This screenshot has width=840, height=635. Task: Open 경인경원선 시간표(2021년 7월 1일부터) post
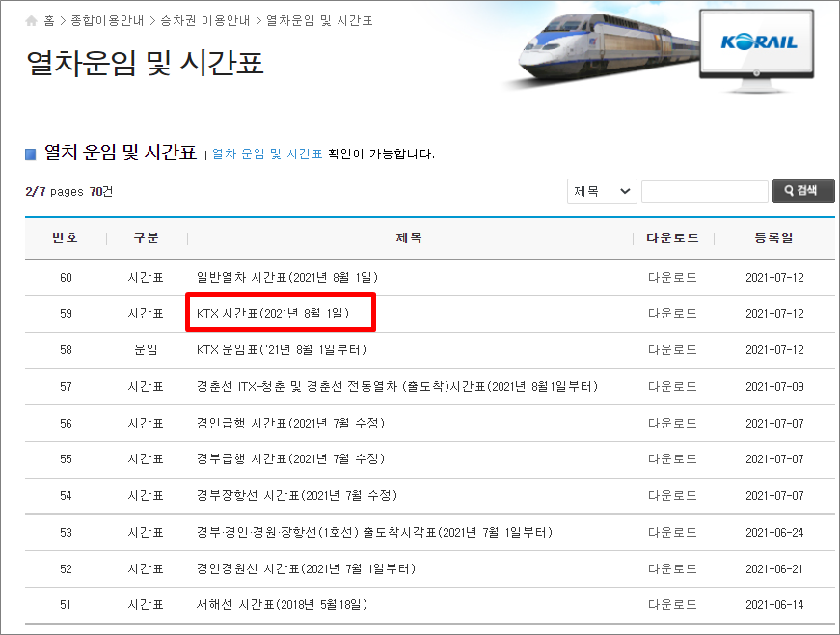(x=306, y=568)
